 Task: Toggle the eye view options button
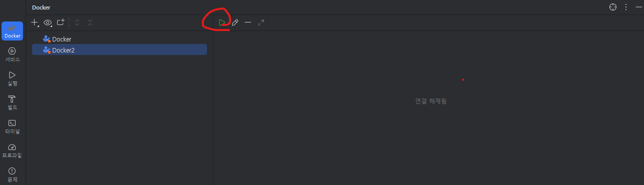pos(48,22)
